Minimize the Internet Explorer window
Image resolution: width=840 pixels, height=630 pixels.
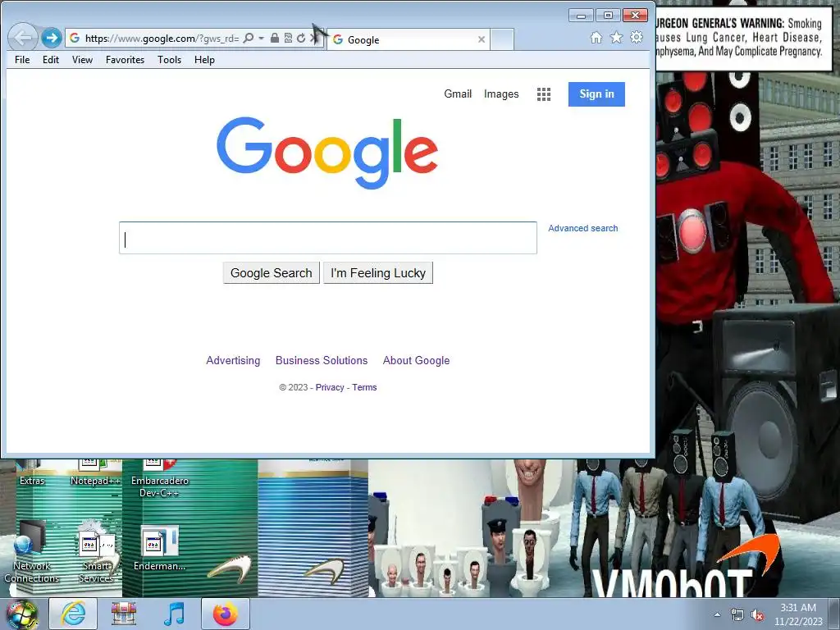point(581,16)
